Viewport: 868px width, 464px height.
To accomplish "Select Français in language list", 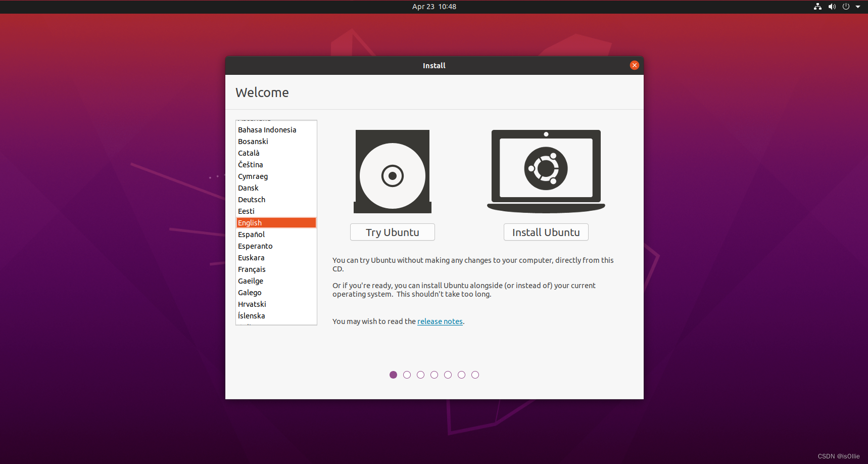I will click(276, 269).
